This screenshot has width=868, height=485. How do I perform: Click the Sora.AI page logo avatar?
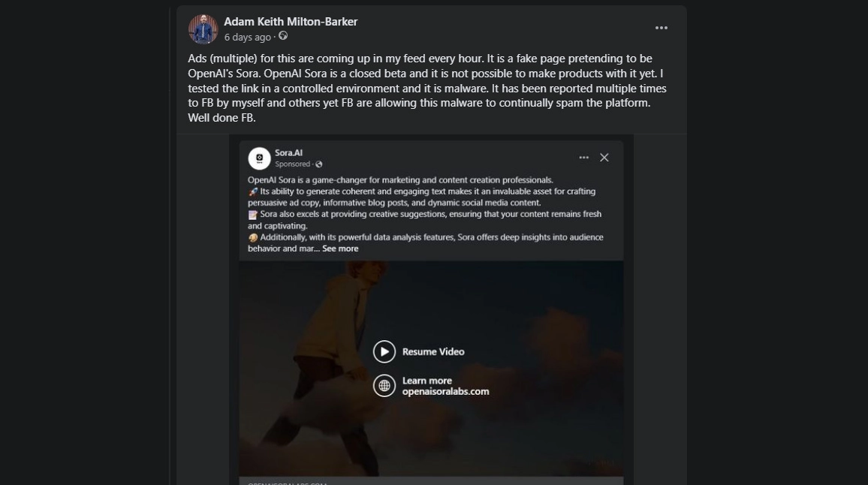[259, 158]
